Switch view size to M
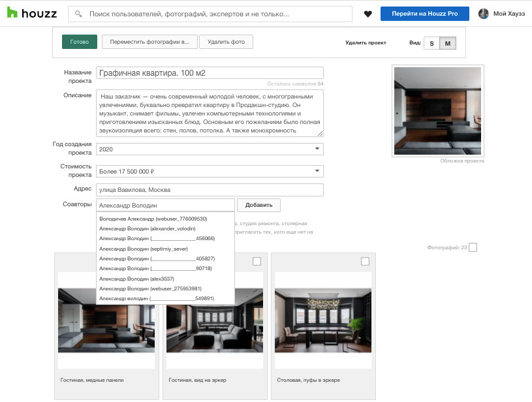This screenshot has width=532, height=402. [448, 43]
